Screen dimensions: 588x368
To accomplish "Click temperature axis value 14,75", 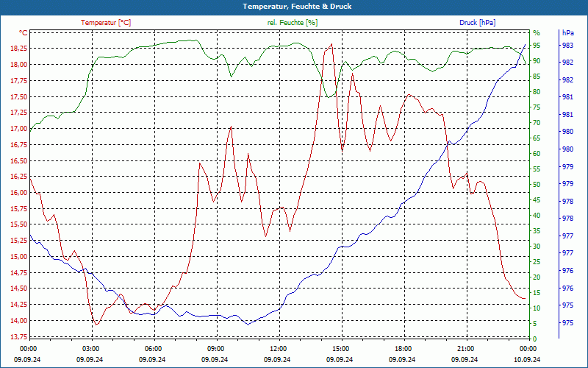I will point(19,273).
